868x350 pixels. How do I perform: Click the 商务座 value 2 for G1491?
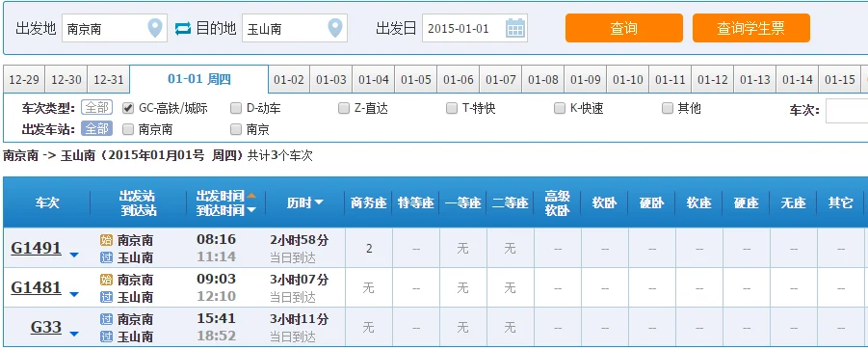click(369, 249)
